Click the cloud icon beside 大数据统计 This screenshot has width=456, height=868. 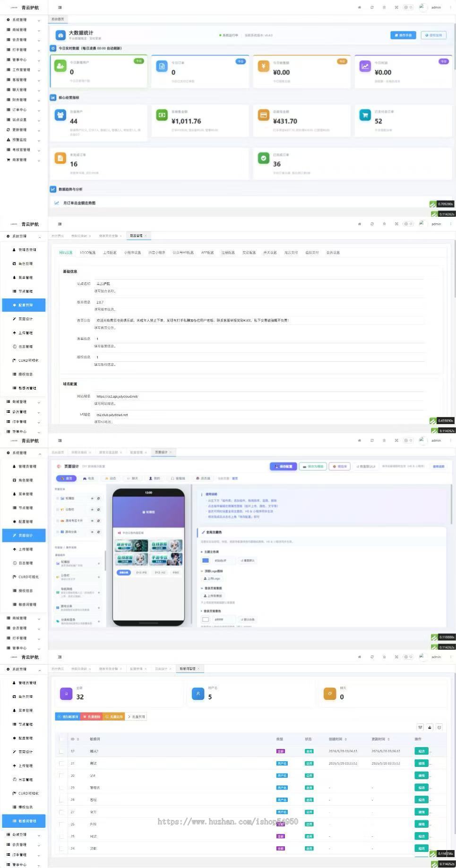(x=60, y=35)
